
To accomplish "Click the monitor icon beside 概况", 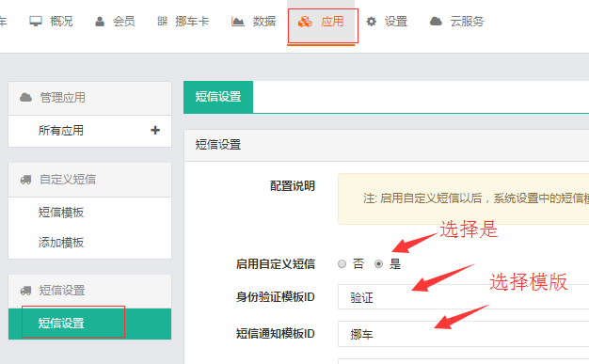I will 36,22.
